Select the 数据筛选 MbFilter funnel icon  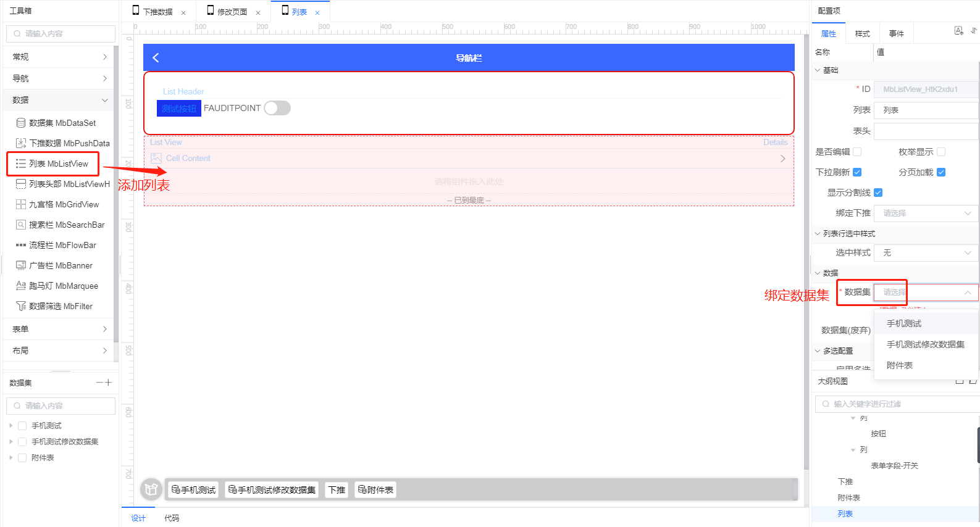[x=21, y=306]
